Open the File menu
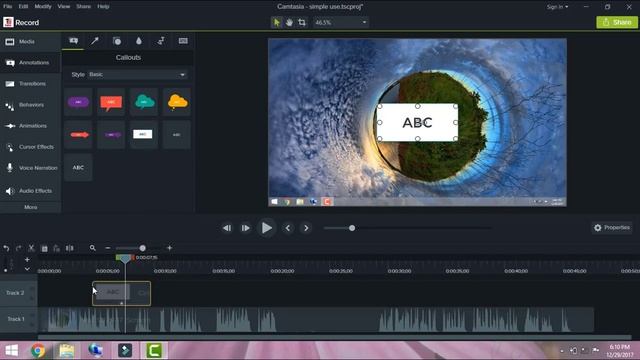Screen dimensions: 640x360 coord(8,7)
